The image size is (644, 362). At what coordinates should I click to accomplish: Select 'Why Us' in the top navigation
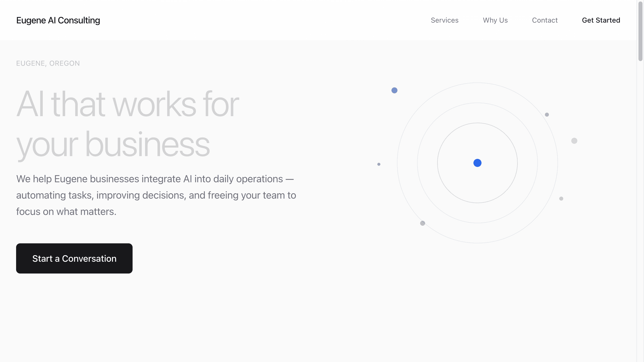click(x=495, y=20)
